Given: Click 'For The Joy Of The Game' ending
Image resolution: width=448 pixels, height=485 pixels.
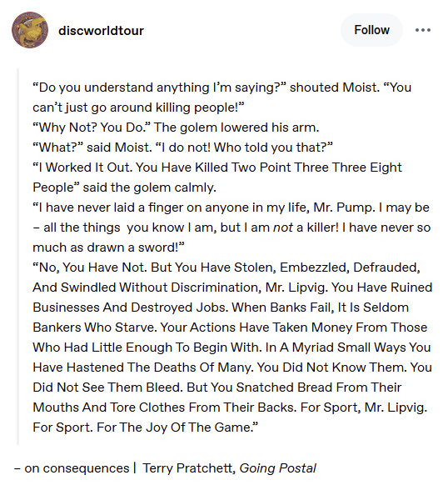Looking at the screenshot, I should 177,427.
